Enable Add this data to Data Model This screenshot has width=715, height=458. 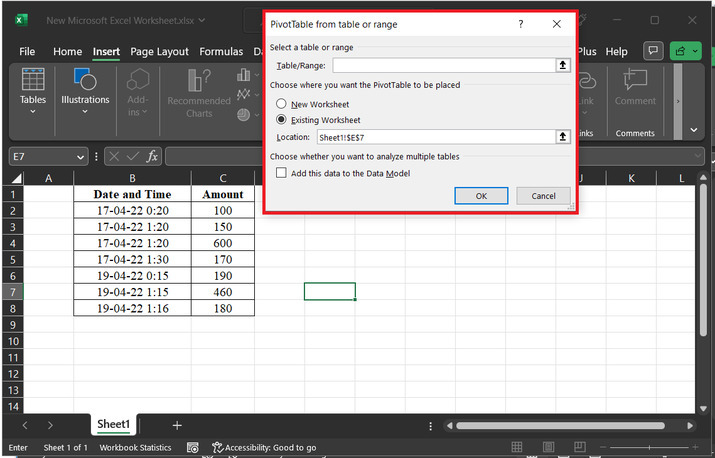click(x=282, y=173)
